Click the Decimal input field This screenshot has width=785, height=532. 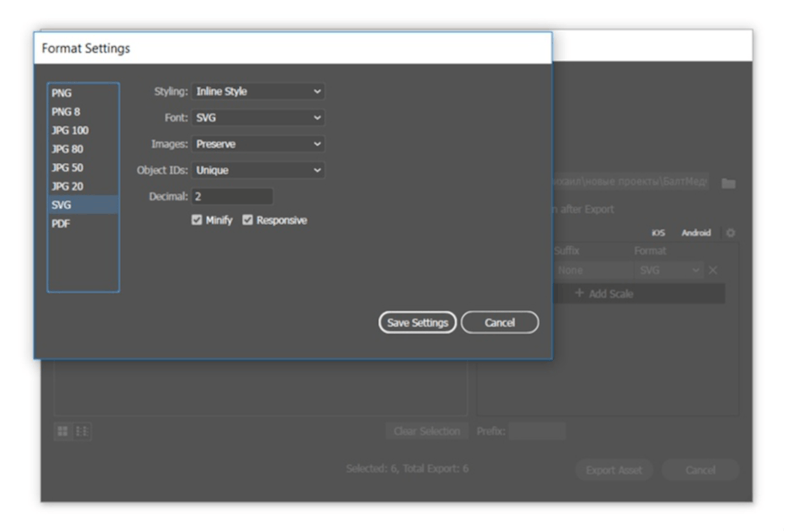(232, 196)
